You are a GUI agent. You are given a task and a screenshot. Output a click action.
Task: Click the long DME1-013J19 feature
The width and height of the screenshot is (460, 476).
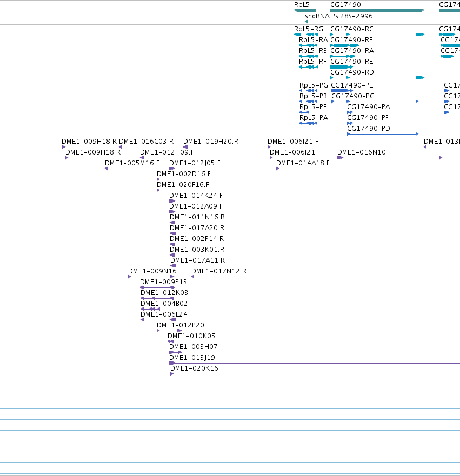tap(315, 363)
